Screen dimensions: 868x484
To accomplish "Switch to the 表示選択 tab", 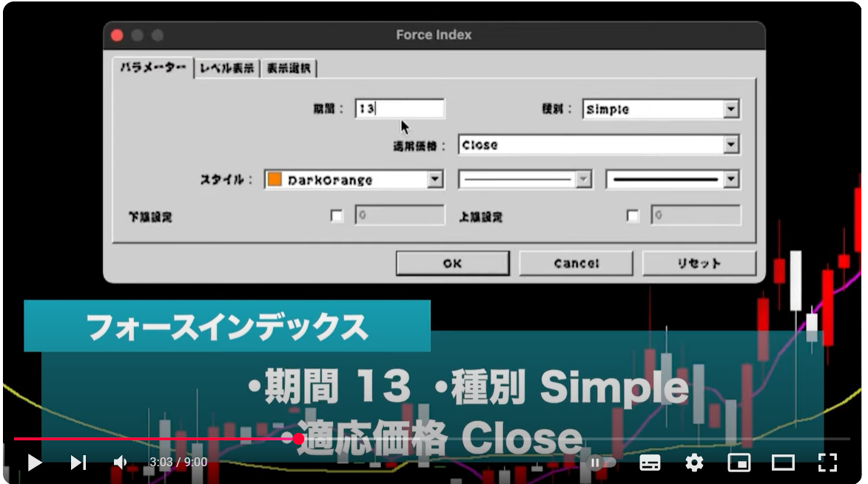I will pyautogui.click(x=289, y=68).
